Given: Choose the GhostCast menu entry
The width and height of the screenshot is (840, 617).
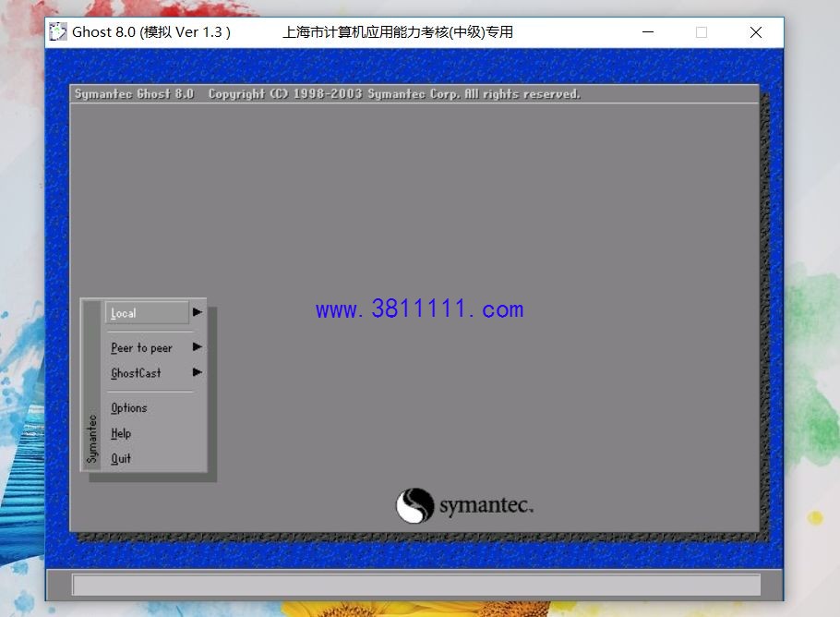Looking at the screenshot, I should [x=136, y=373].
